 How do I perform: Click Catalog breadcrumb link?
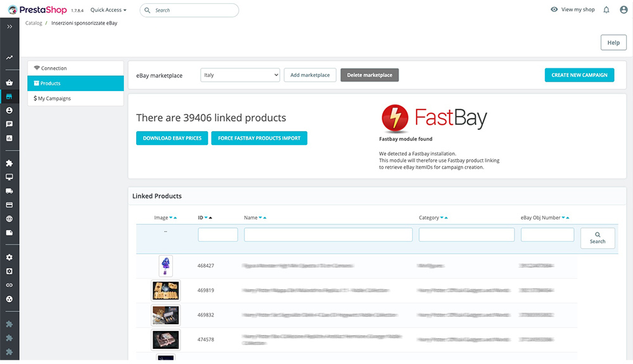pos(34,23)
